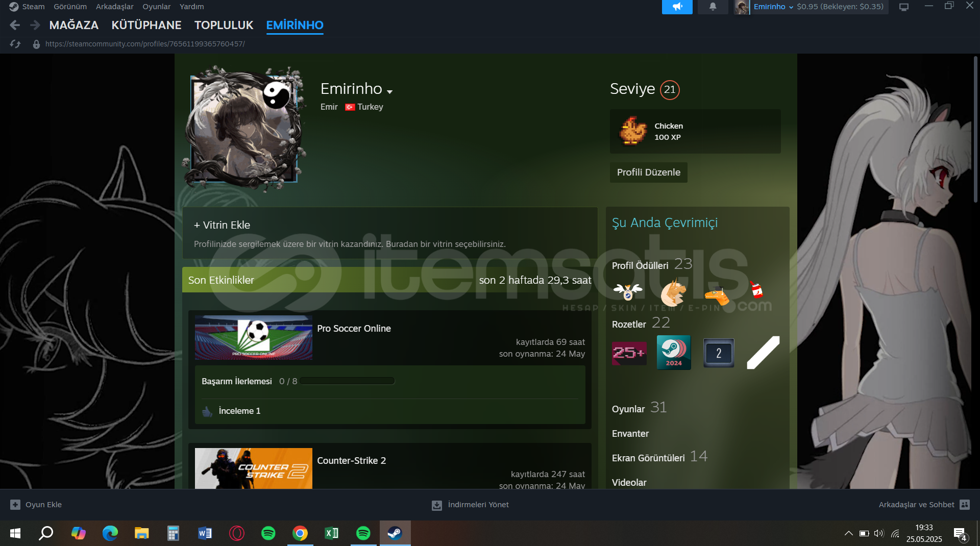980x546 pixels.
Task: Click the Steam logo icon in menu bar
Action: pyautogui.click(x=14, y=7)
